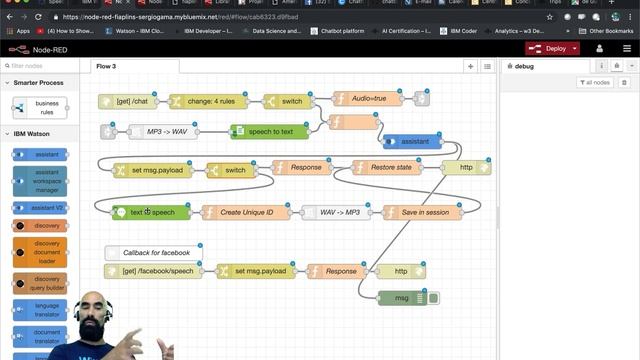
Task: Select the assistant V2 palette node
Action: (x=40, y=208)
